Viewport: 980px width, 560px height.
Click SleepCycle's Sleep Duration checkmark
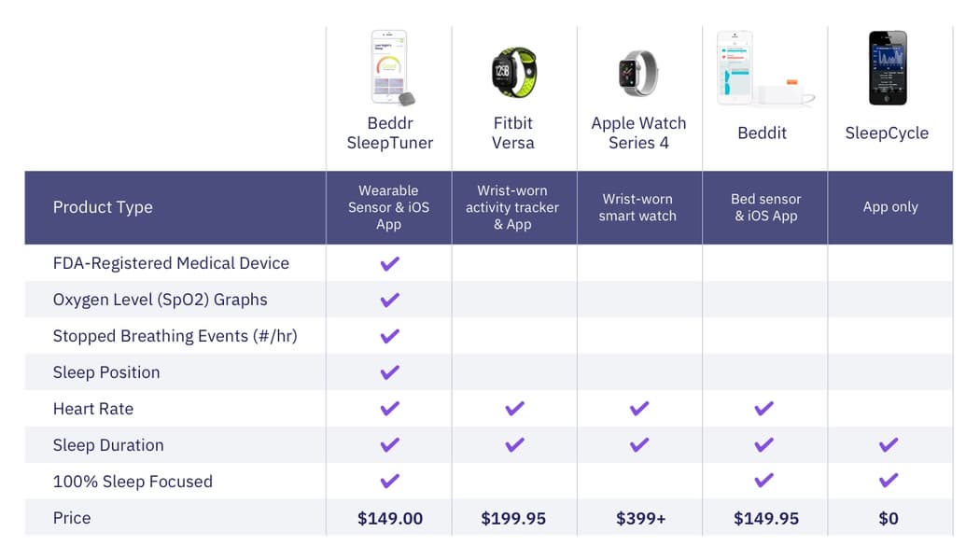click(889, 445)
